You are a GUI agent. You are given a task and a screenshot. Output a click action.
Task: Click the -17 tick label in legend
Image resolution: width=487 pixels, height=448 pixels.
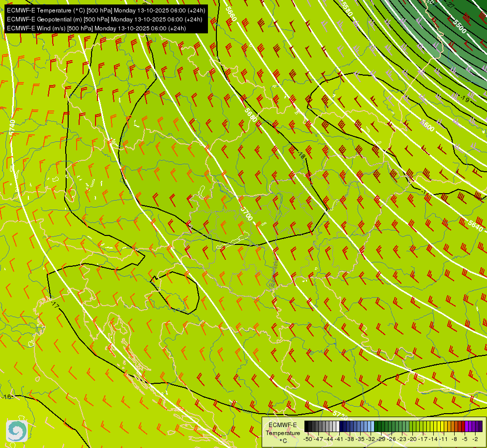click(423, 439)
